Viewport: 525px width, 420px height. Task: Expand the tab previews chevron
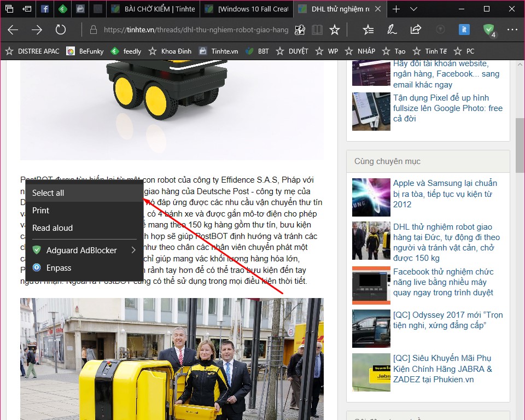(413, 9)
